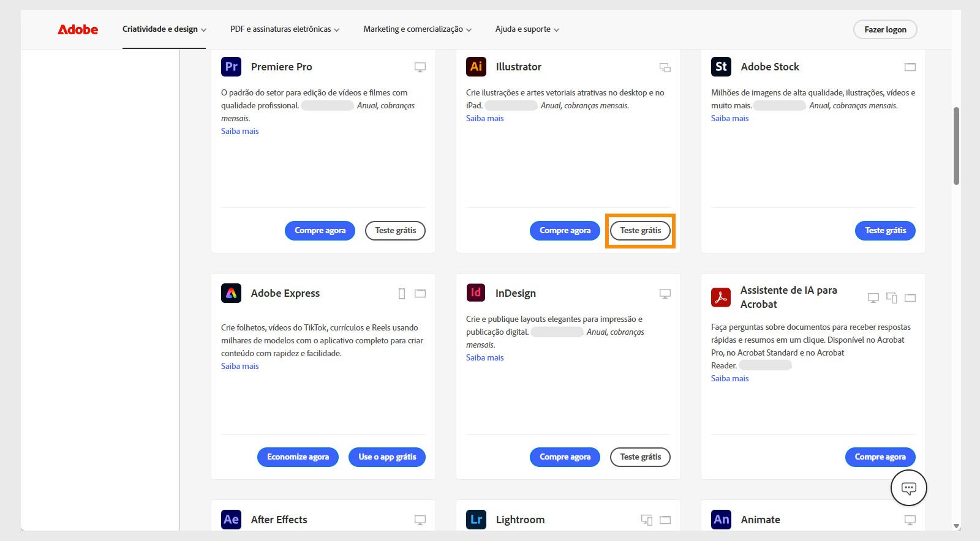This screenshot has width=980, height=541.
Task: Click the web browser icon on Adobe Stock card
Action: point(910,67)
